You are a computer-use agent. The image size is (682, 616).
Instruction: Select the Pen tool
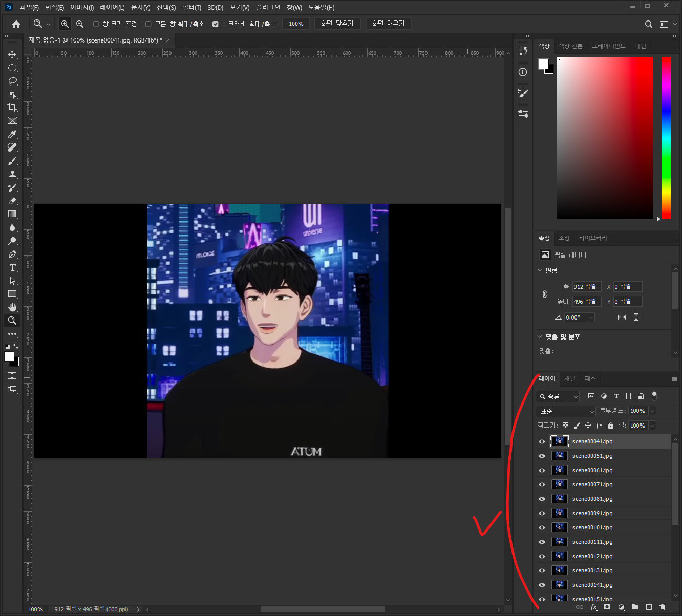[12, 254]
